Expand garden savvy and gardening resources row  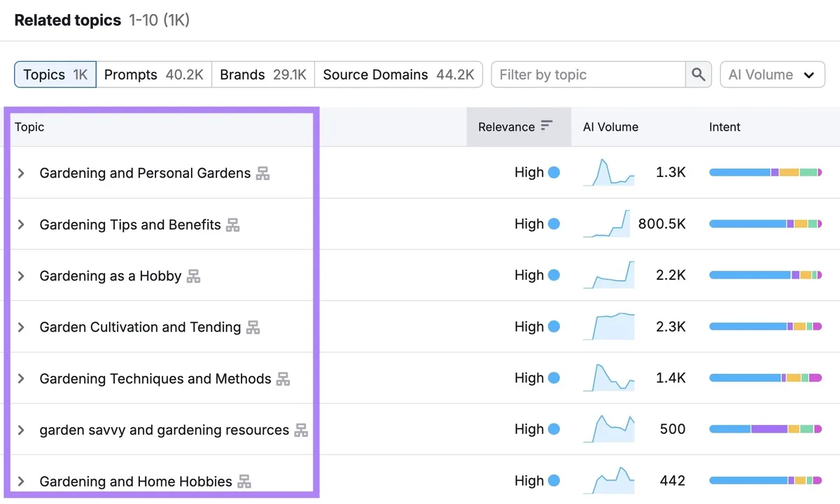coord(21,430)
